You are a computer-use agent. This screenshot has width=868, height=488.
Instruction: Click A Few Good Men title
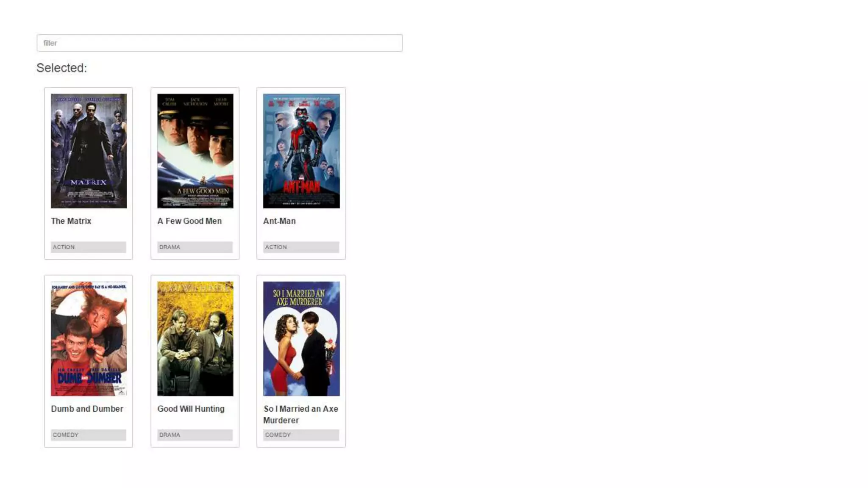[x=189, y=221]
